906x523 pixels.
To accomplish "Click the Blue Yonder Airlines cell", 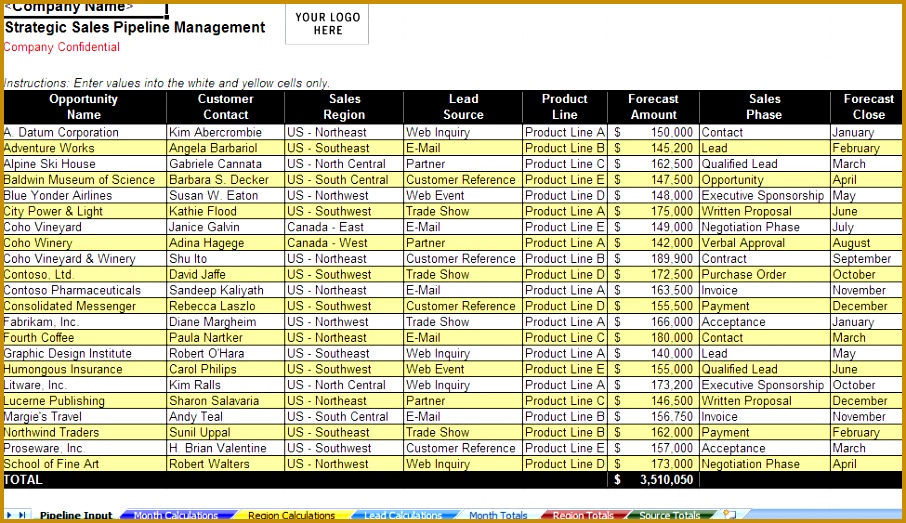I will pos(85,195).
